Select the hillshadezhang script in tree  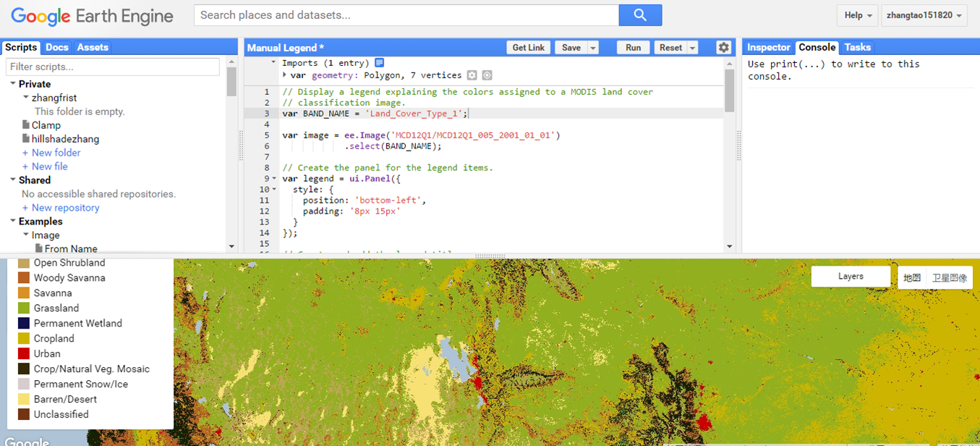[x=66, y=139]
